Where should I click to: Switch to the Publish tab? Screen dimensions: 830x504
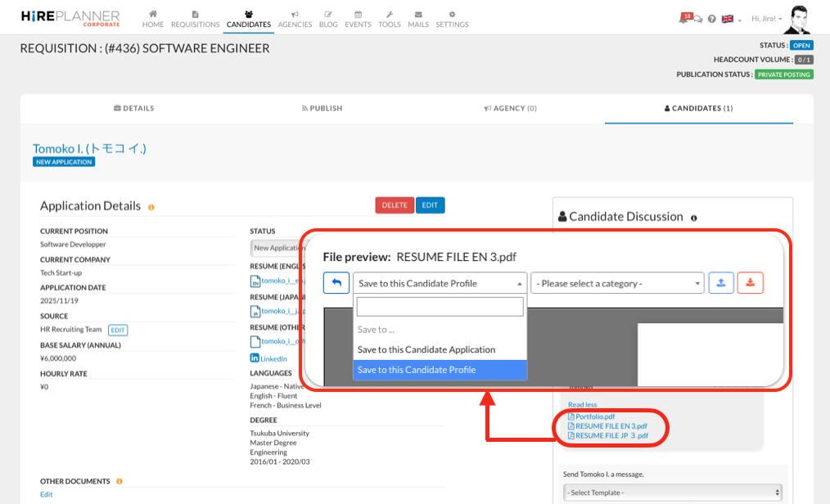tap(322, 108)
